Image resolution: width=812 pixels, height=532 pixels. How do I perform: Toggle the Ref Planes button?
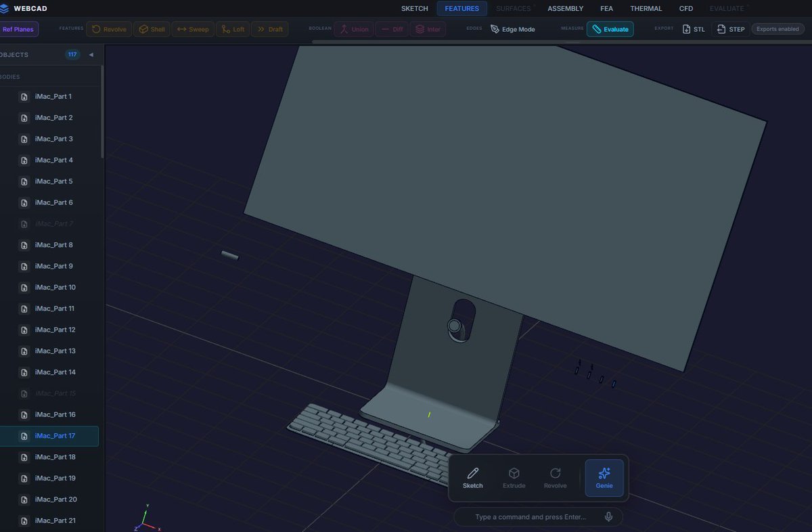[x=19, y=30]
